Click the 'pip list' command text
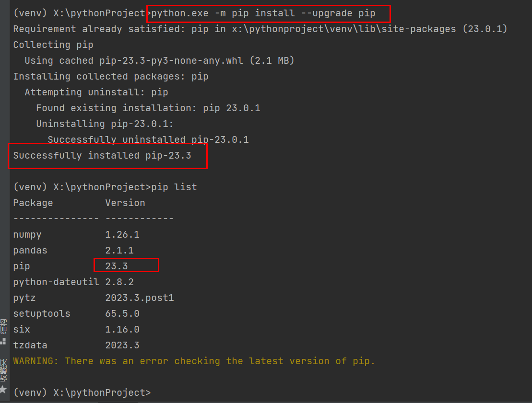The height and width of the screenshot is (403, 532). pos(174,187)
